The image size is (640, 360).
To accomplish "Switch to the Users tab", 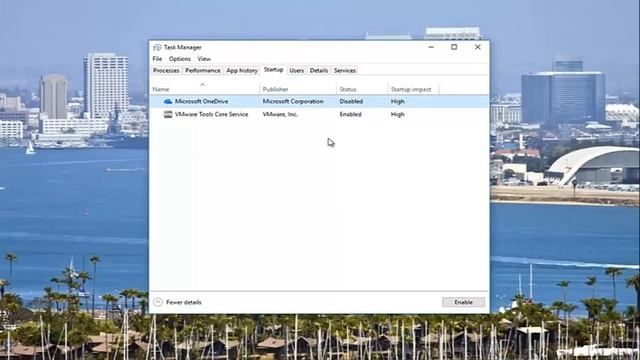I will [x=296, y=71].
